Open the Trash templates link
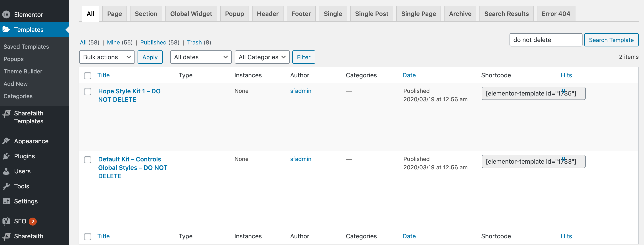644x245 pixels. 194,42
